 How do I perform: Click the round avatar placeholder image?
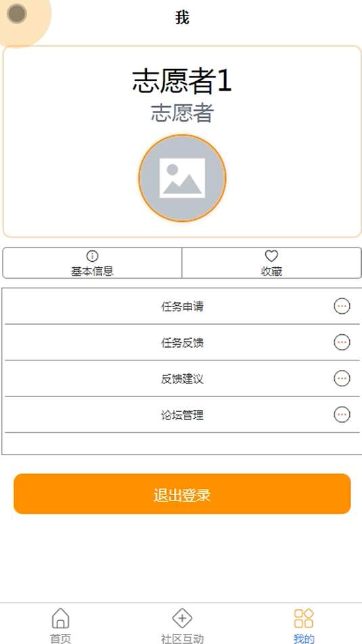click(x=182, y=179)
